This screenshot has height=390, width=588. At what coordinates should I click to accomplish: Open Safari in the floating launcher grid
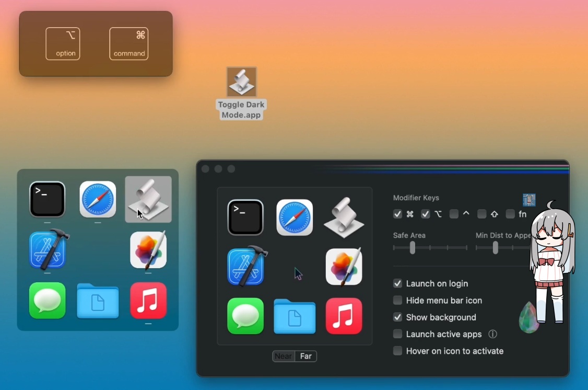98,199
